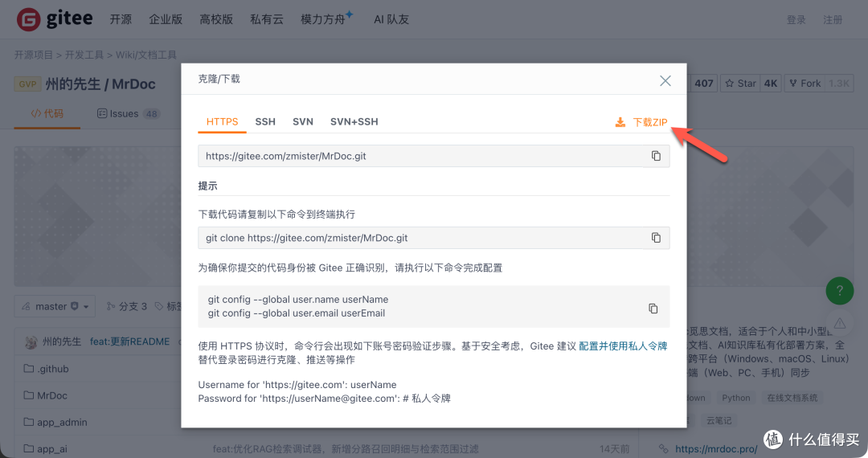View the 分支 3 branches link

pyautogui.click(x=127, y=306)
